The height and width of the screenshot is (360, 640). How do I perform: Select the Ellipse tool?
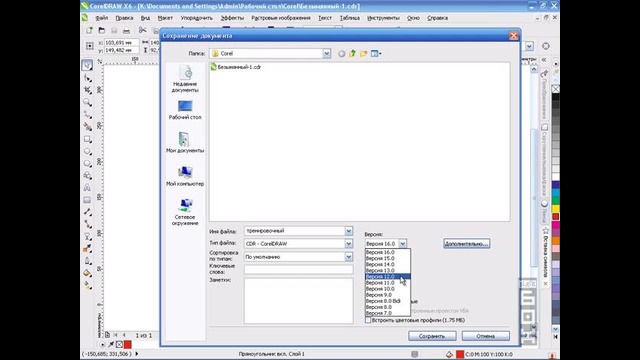point(87,151)
